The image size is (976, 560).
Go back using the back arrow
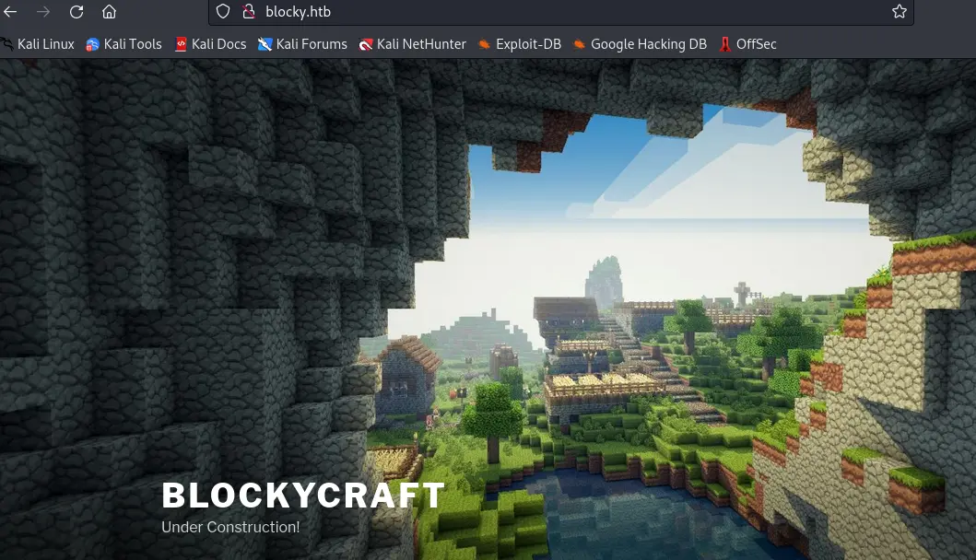[x=10, y=12]
